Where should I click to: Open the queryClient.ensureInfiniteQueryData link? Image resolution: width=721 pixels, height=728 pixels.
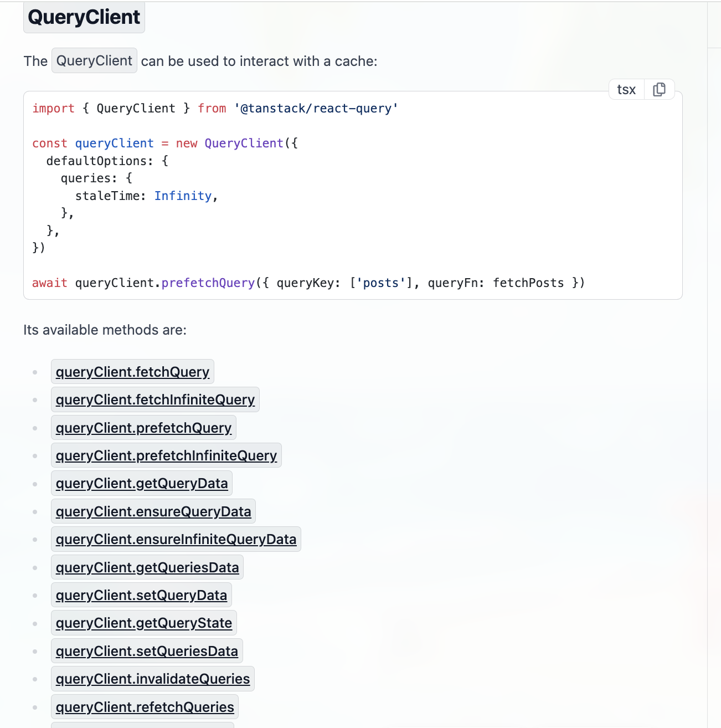coord(176,539)
